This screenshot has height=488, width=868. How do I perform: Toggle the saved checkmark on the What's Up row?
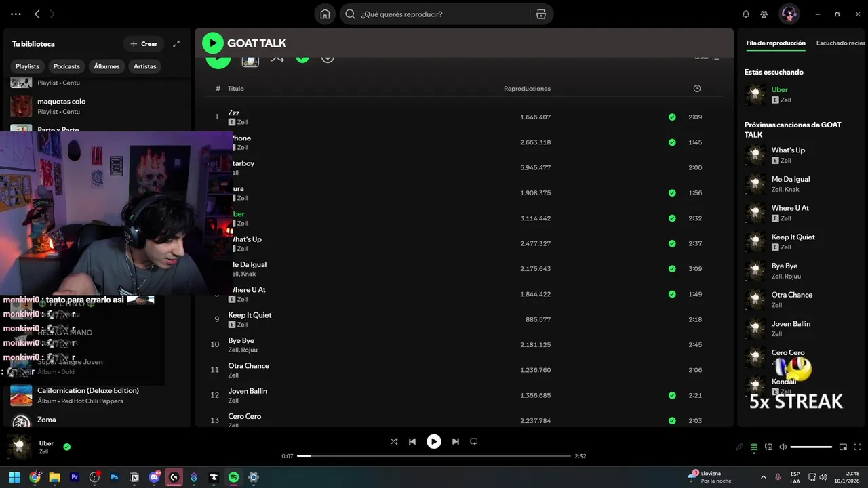click(672, 243)
